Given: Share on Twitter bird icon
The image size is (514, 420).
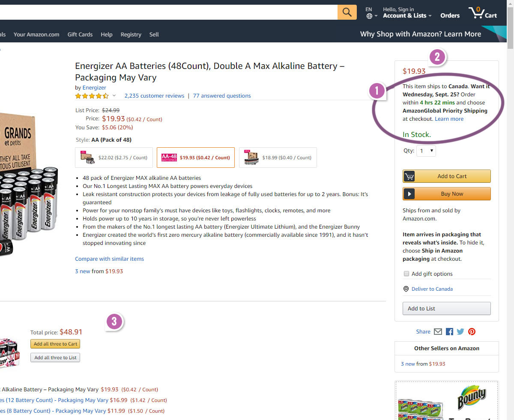Looking at the screenshot, I should (x=460, y=332).
